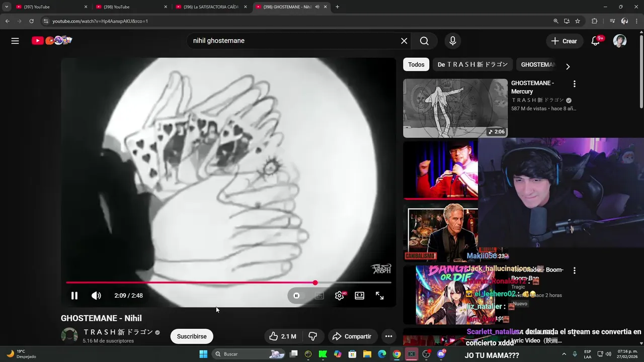Viewport: 644px width, 362px height.
Task: Toggle autoplay switch in player
Action: [296, 296]
